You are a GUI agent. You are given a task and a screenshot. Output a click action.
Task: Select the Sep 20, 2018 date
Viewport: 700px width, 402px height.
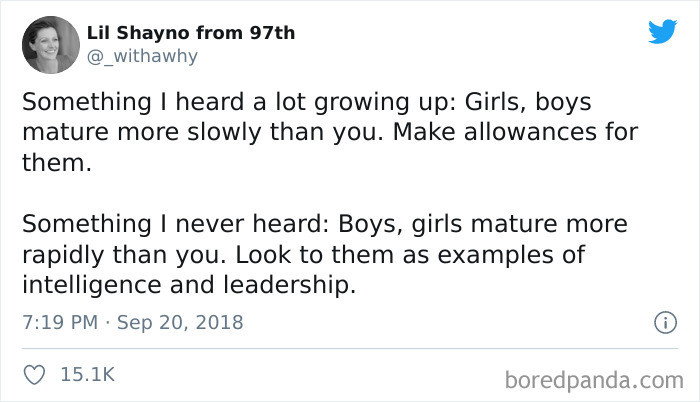(179, 323)
